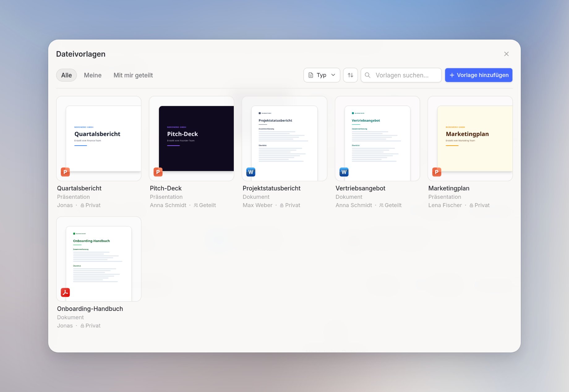569x392 pixels.
Task: Click the lock icon beside Lena Fischer
Action: 471,205
